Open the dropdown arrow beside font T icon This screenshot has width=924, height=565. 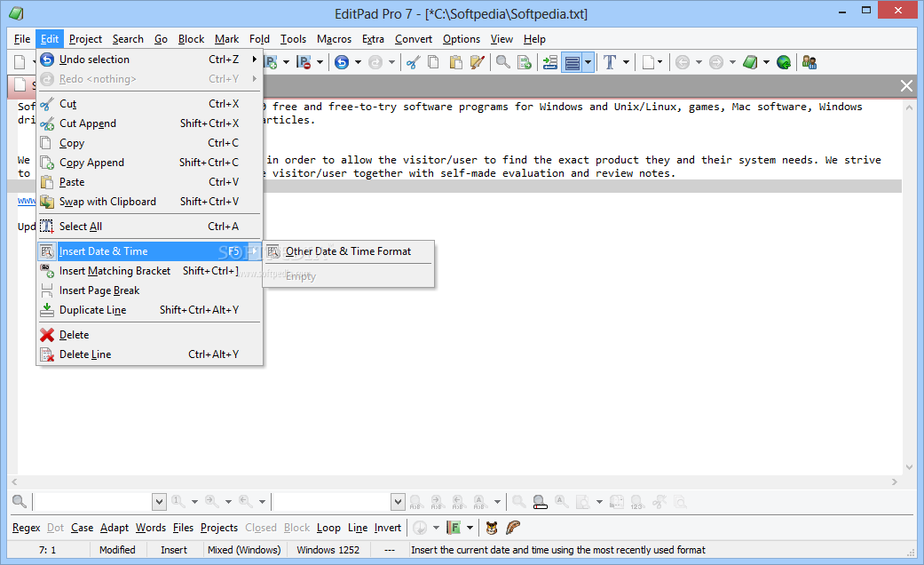coord(626,62)
